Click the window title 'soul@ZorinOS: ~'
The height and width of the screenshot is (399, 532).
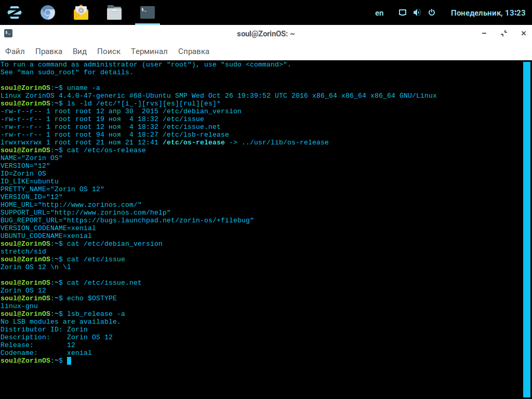(265, 34)
